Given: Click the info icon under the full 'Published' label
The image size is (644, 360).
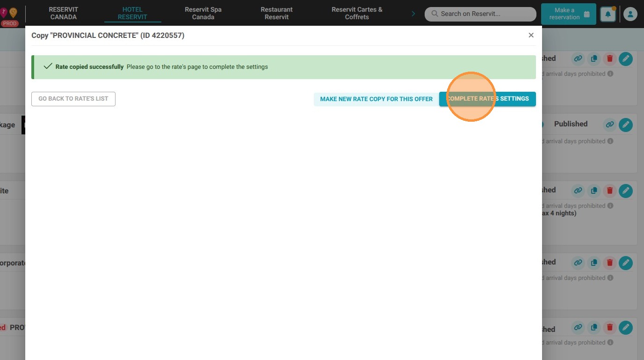Looking at the screenshot, I should click(x=610, y=141).
